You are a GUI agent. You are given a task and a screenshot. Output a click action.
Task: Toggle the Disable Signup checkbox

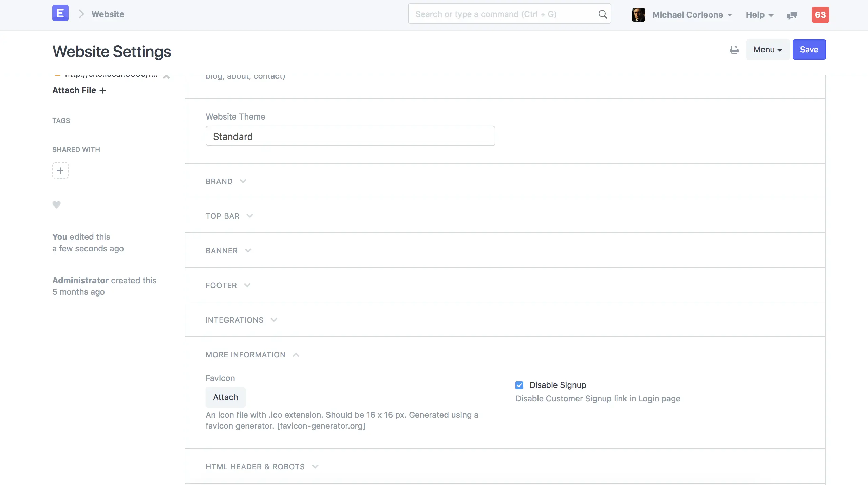point(519,385)
